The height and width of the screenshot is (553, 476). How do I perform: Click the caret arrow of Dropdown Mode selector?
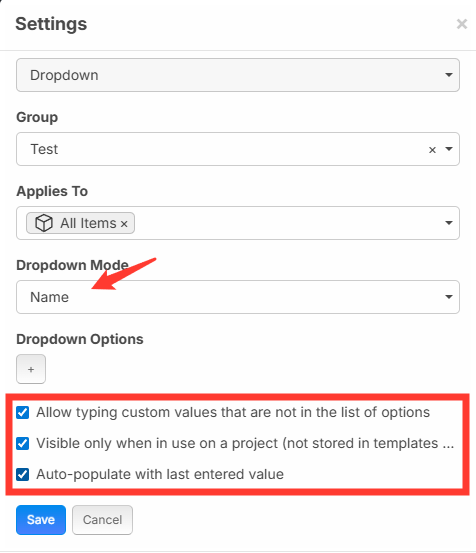(x=449, y=297)
